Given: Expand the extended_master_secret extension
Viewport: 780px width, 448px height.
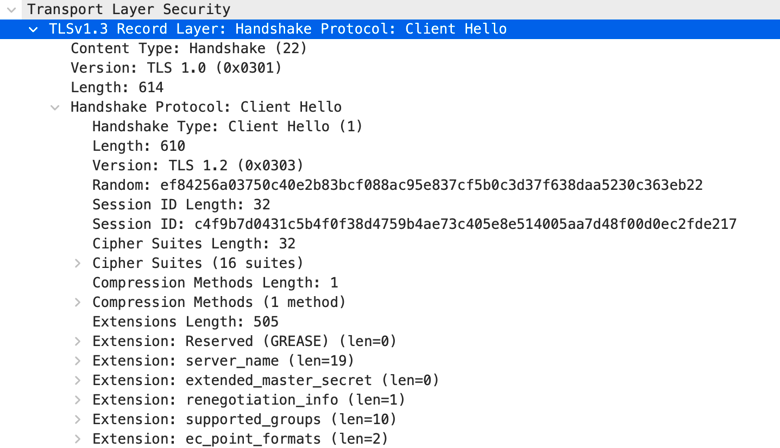Looking at the screenshot, I should (78, 380).
